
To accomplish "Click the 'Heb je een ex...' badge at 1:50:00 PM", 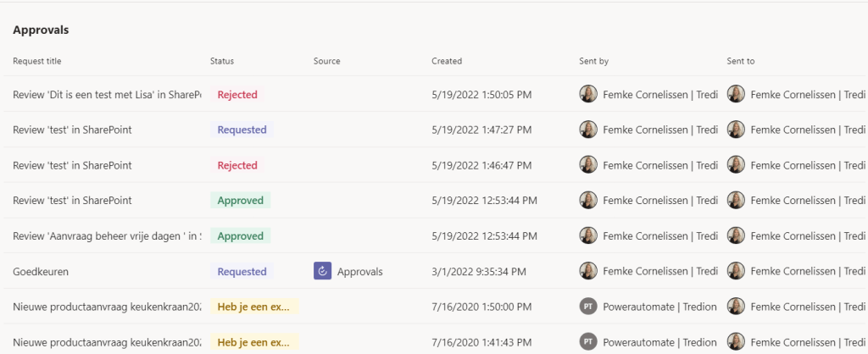I will click(254, 307).
